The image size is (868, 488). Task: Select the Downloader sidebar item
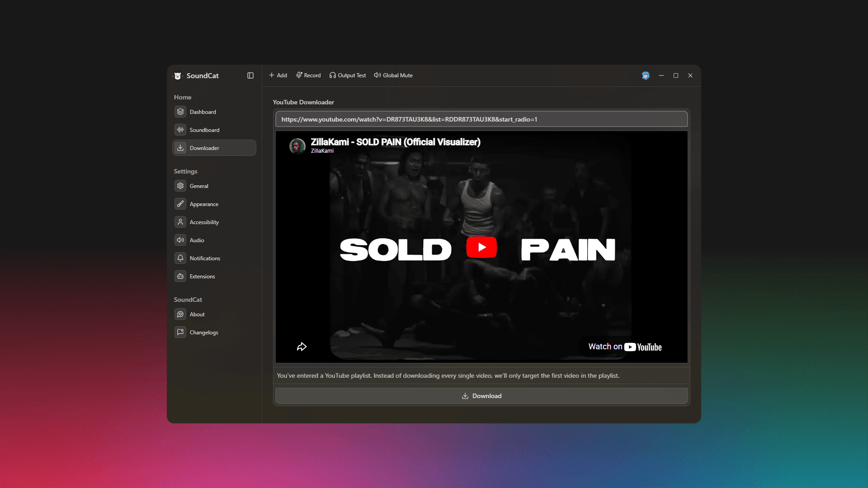coord(214,148)
